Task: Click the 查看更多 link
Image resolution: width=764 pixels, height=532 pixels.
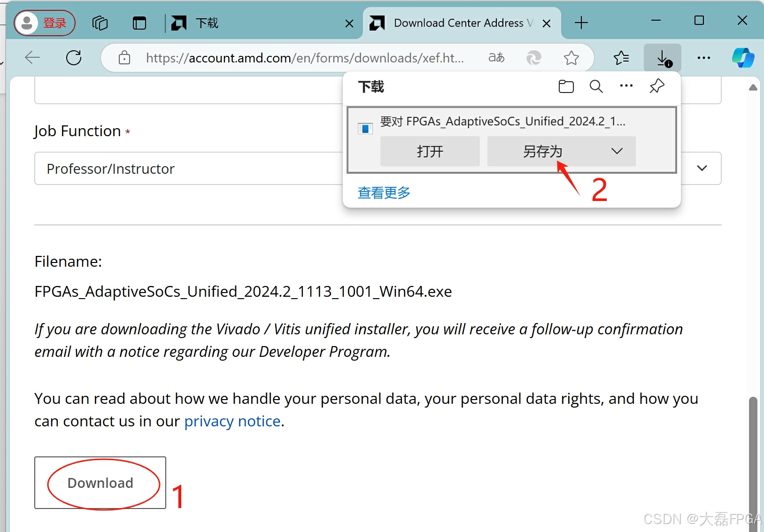Action: [x=384, y=193]
